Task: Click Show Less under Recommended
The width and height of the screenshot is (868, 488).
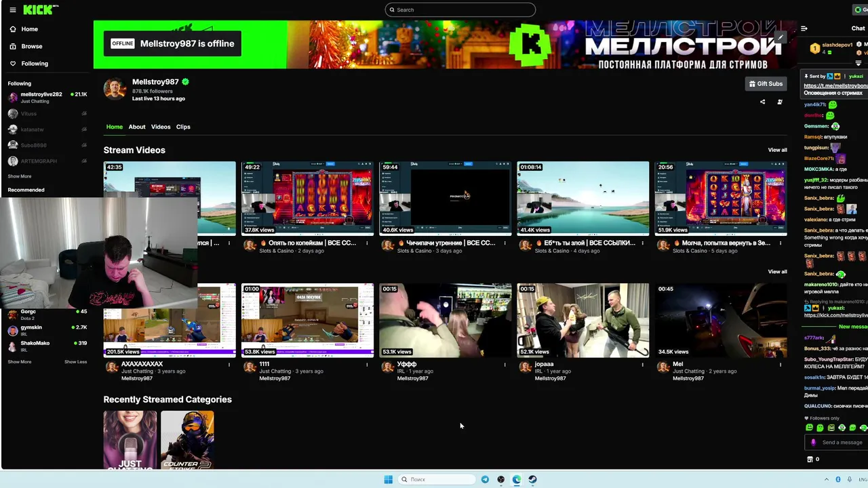Action: 75,362
